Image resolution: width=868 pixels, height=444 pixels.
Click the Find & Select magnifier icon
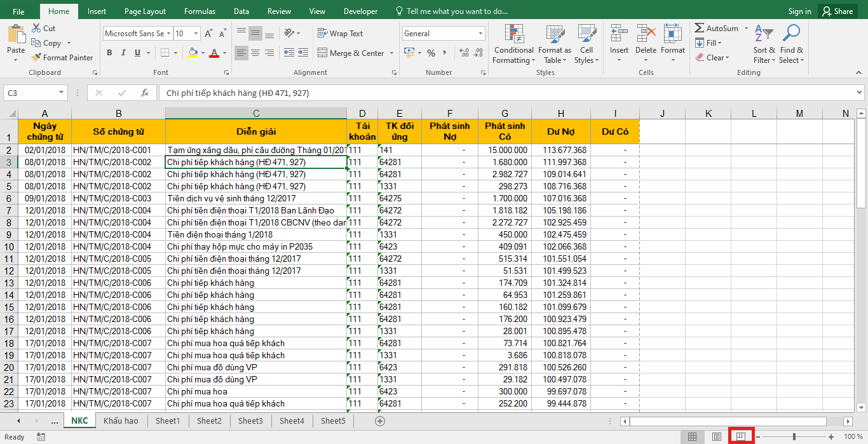point(791,34)
